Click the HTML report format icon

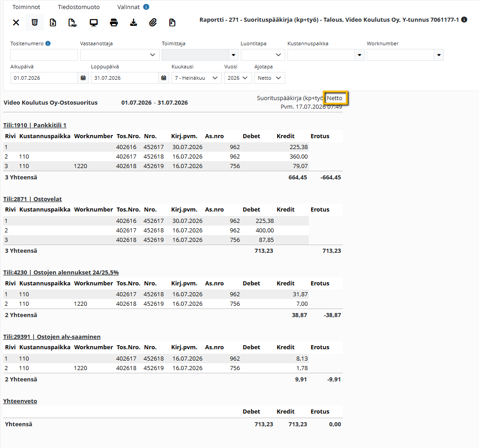[x=34, y=23]
